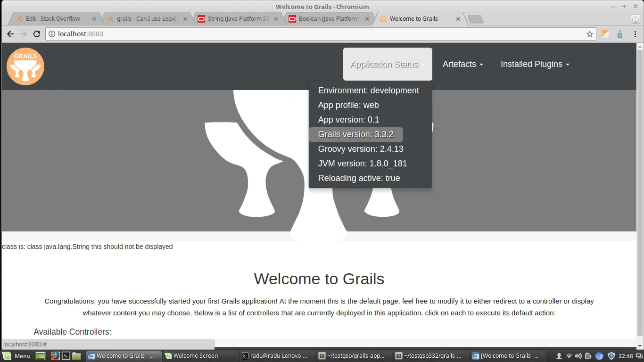Screen dimensions: 644x362
Task: Open a new browser tab
Action: pos(476,19)
